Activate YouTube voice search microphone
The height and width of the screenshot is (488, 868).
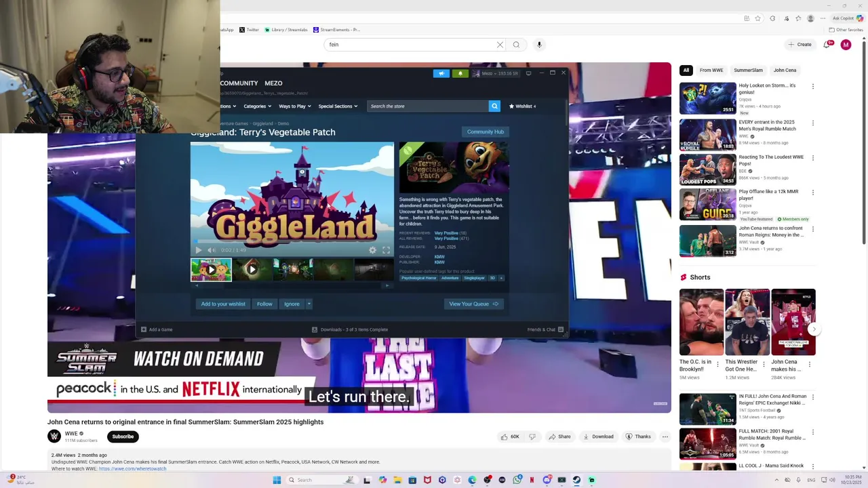[x=539, y=45]
